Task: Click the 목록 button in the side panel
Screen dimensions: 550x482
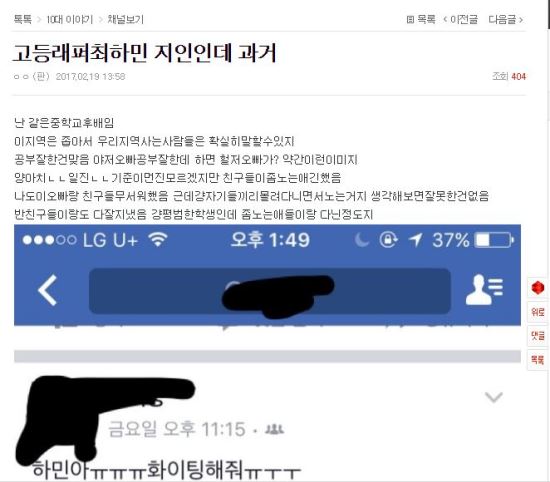Action: [x=538, y=360]
